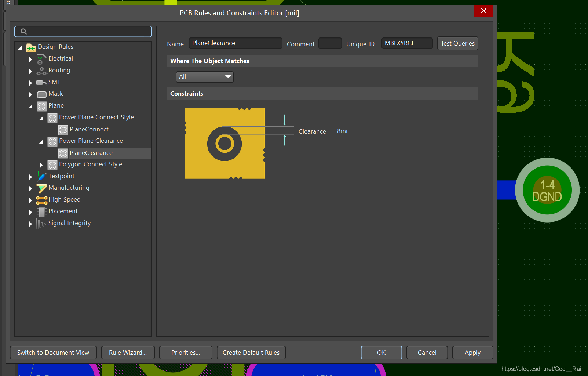
Task: Click the Plane category icon
Action: tap(42, 106)
